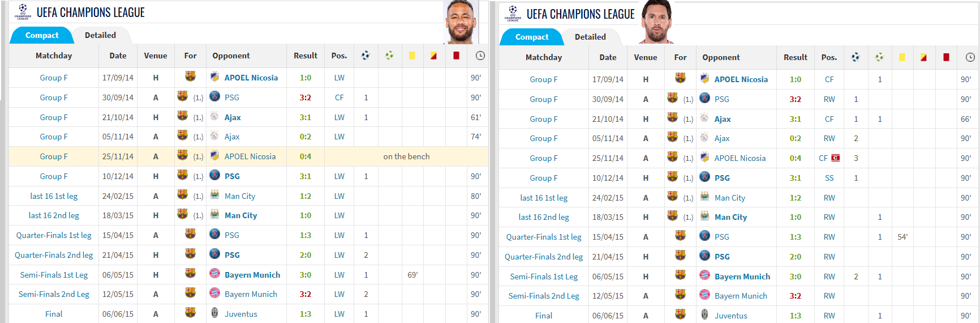Click the red card icon in left table header
The height and width of the screenshot is (323, 980).
[456, 56]
